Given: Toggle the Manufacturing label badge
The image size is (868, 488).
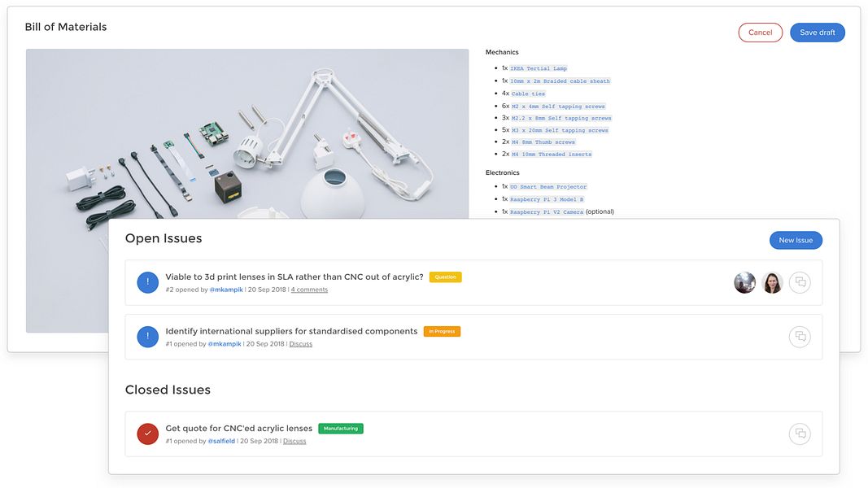Looking at the screenshot, I should [x=341, y=428].
